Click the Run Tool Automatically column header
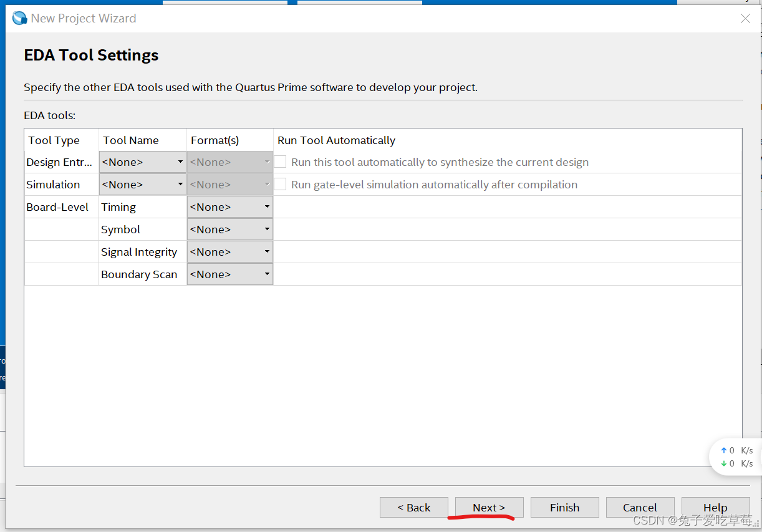The width and height of the screenshot is (762, 532). 508,140
